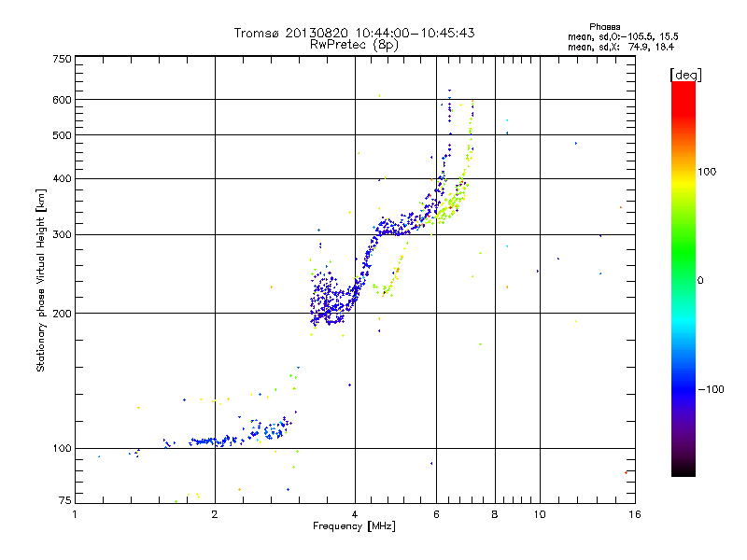Click the '750' y-axis tick label
Screen dimensions: 747x560
[x=62, y=59]
